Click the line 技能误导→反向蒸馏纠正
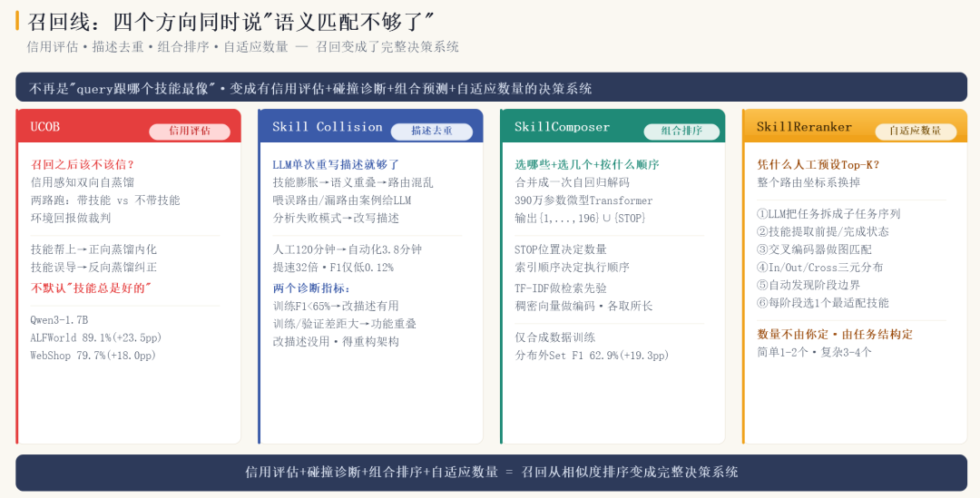The height and width of the screenshot is (498, 980). click(93, 268)
